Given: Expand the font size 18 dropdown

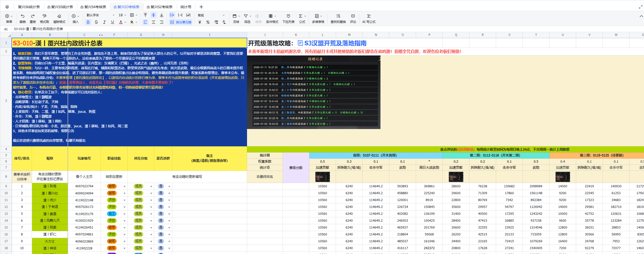Looking at the screenshot, I should coord(122,15).
